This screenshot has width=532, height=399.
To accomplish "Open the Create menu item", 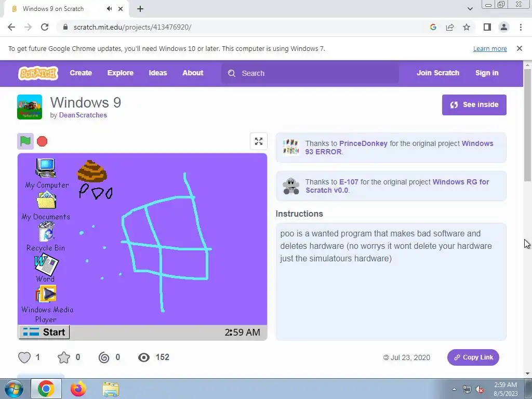I will point(81,73).
